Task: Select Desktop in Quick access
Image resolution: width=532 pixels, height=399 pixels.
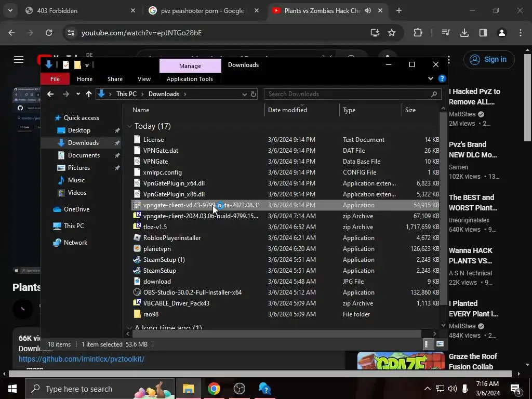Action: (x=79, y=130)
